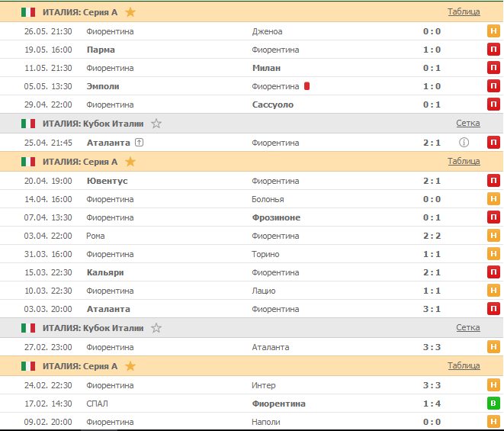Open Сетка link for first Кубок Италии

[467, 123]
